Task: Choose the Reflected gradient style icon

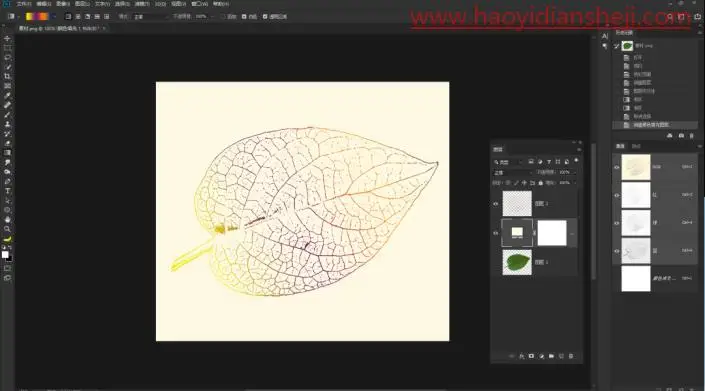Action: (x=97, y=17)
